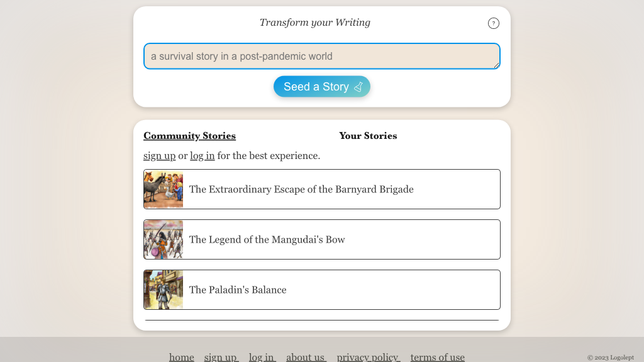The width and height of the screenshot is (644, 362).
Task: Click the Mangudai's Bow story thumbnail
Action: 164,239
